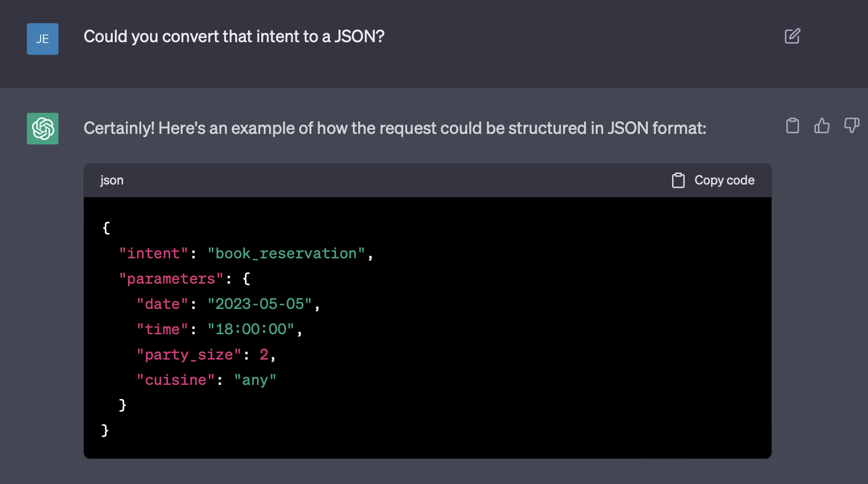Viewport: 868px width, 484px height.
Task: Click the "intent" key in the code
Action: pos(153,254)
